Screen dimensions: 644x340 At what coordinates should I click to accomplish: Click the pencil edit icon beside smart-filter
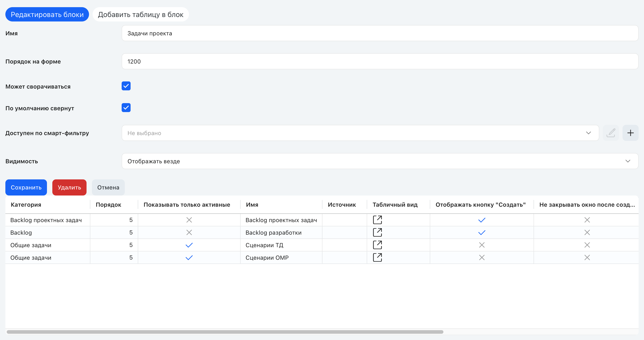click(x=611, y=133)
